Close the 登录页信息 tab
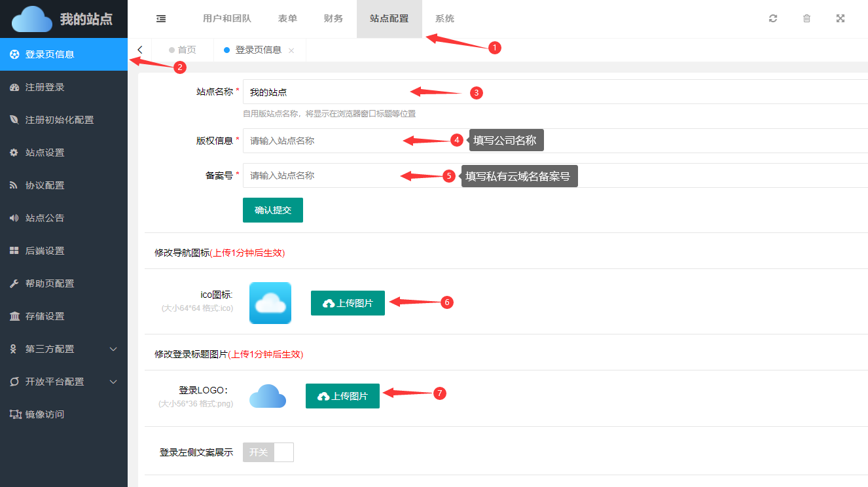Viewport: 868px width, 487px height. (x=291, y=50)
